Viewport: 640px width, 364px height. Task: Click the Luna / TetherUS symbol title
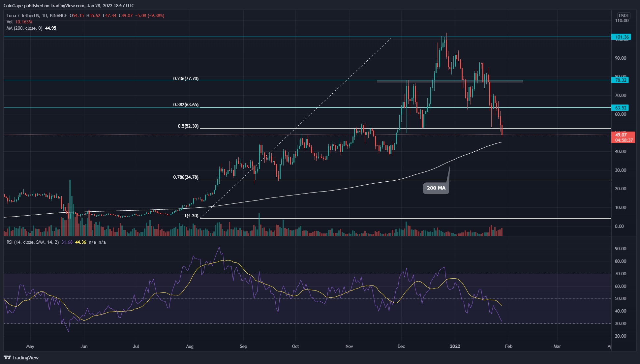[x=22, y=15]
